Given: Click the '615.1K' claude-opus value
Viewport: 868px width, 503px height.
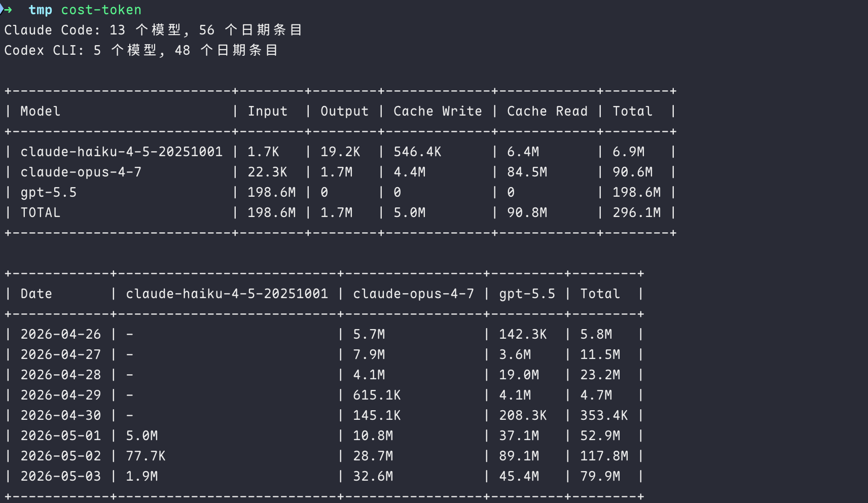Looking at the screenshot, I should coord(377,395).
